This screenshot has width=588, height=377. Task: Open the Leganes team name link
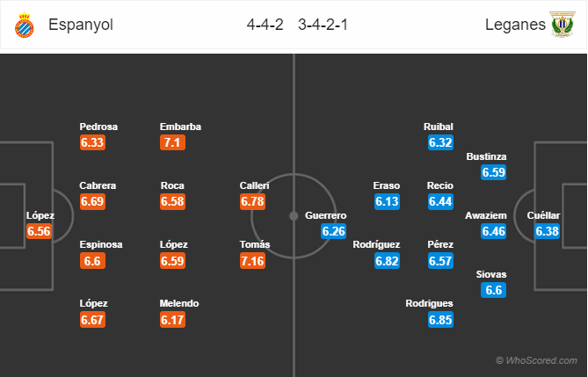click(x=515, y=25)
